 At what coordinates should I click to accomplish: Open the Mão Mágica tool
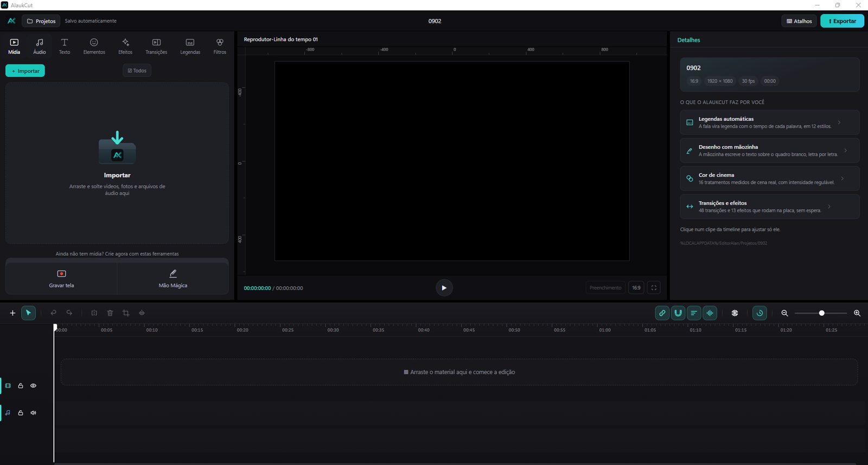click(x=173, y=279)
